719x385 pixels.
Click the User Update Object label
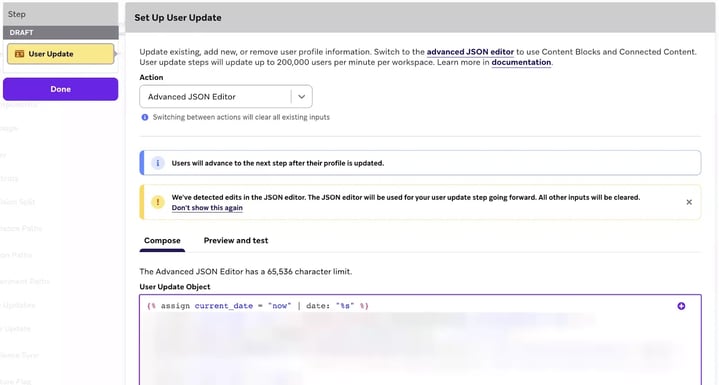(175, 286)
